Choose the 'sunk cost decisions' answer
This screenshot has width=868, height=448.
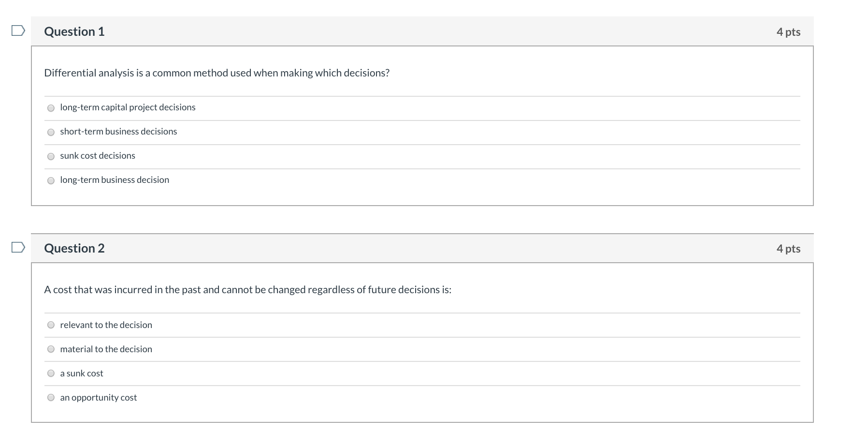point(51,156)
